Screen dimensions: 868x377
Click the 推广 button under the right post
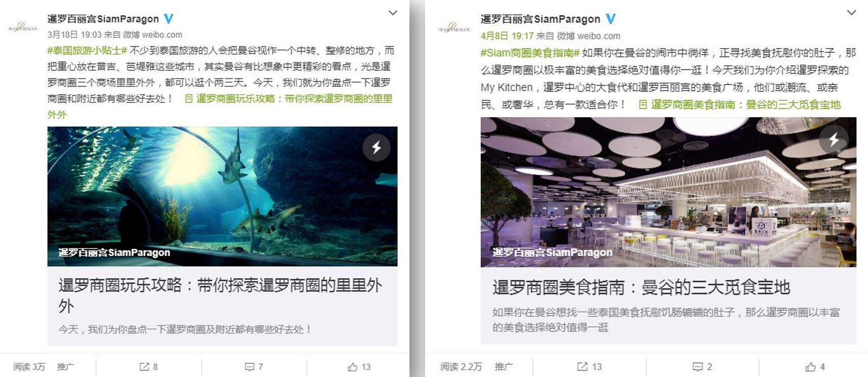point(504,366)
